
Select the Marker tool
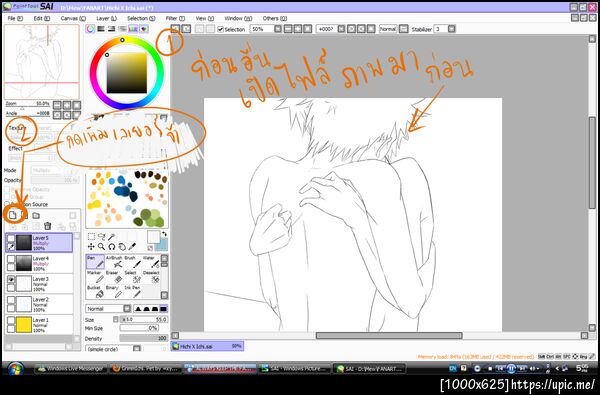95,277
